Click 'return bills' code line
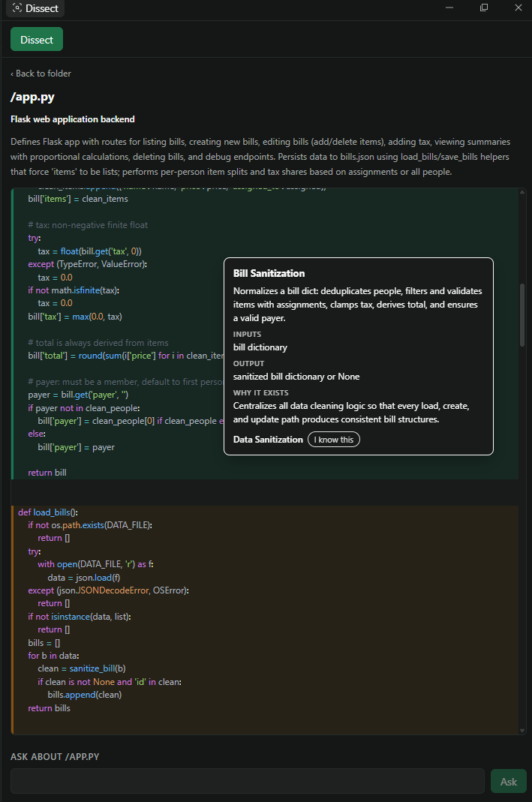 tap(49, 708)
